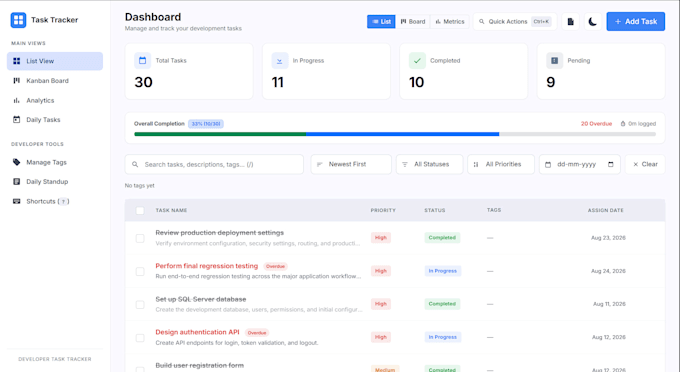
Task: Open Quick Actions command palette
Action: [515, 21]
